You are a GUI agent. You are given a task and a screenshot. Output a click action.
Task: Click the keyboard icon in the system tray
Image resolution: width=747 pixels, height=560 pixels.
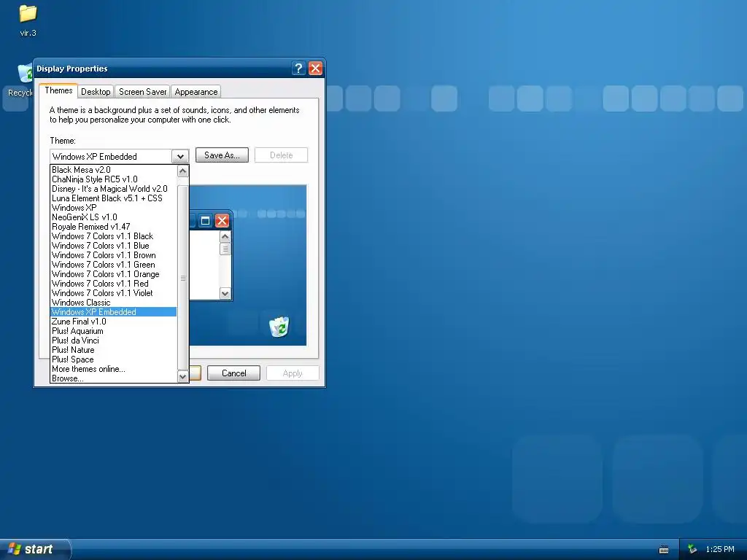click(x=664, y=550)
